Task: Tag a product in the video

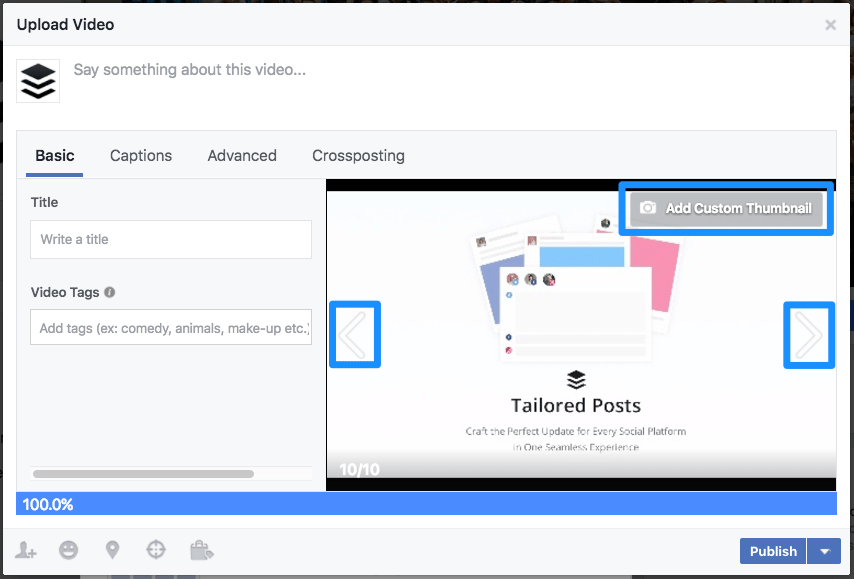Action: 201,550
